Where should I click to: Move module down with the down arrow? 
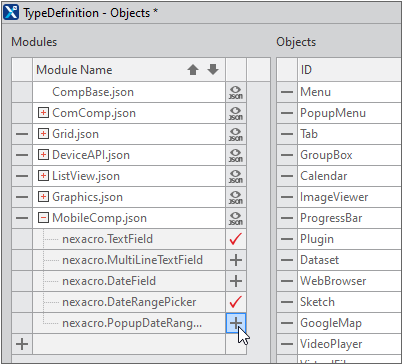[213, 70]
